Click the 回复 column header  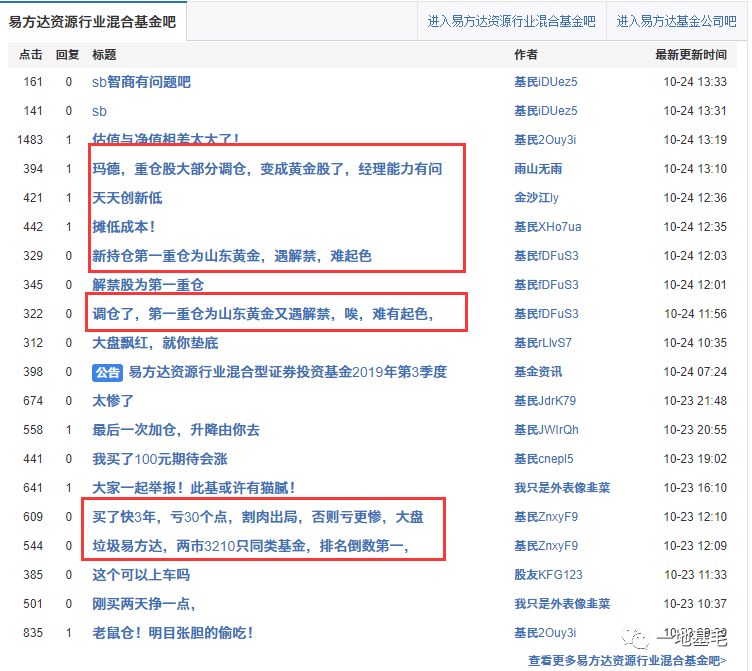(67, 55)
